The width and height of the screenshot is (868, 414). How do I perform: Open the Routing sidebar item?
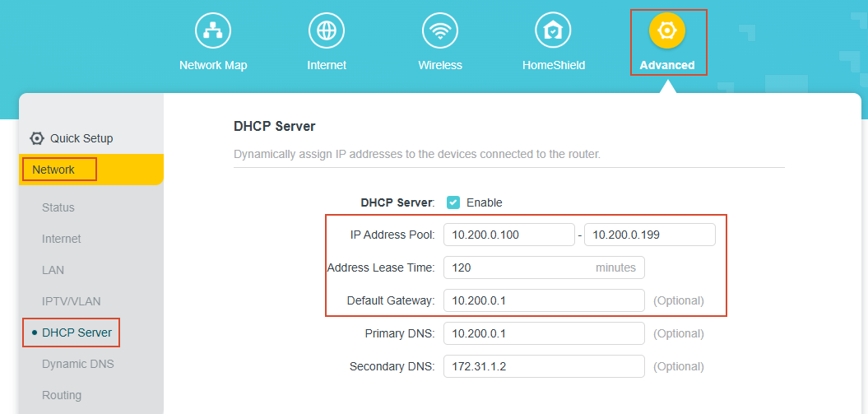click(62, 395)
